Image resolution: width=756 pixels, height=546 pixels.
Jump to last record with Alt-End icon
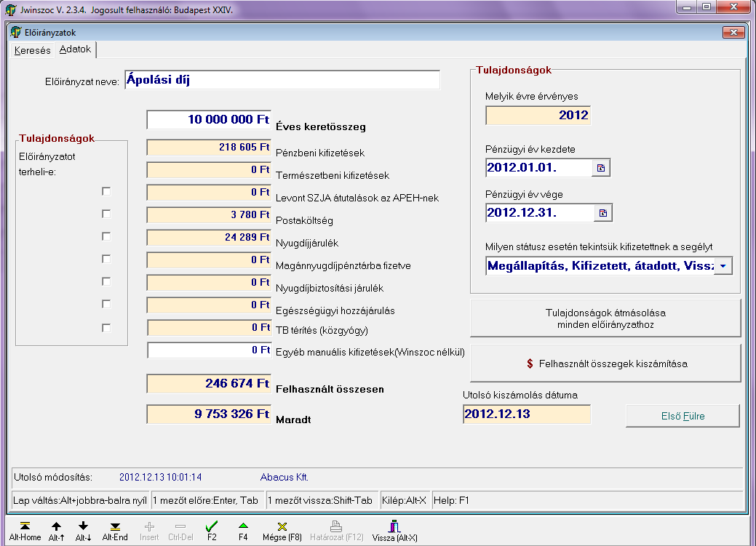pos(115,526)
